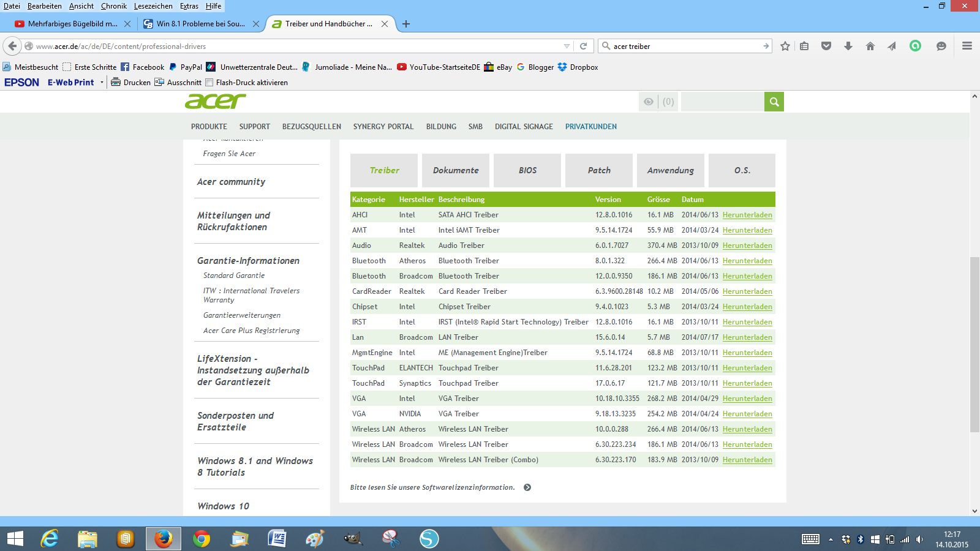Click the search go arrow in search box
The image size is (980, 551).
[766, 46]
